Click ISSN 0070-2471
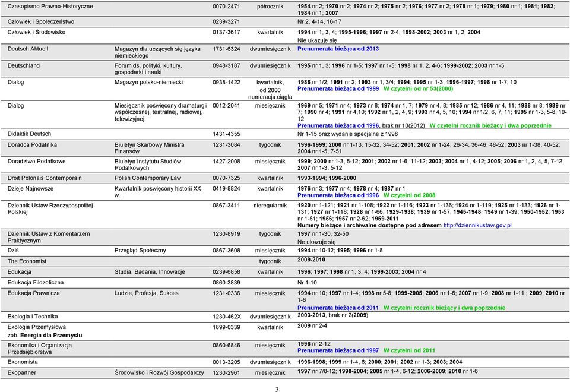The height and width of the screenshot is (392, 570). click(226, 6)
